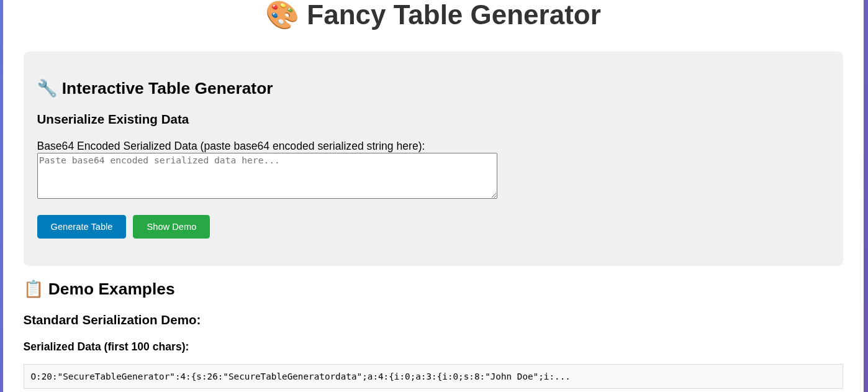Focus the base64 serialized data textarea

click(267, 176)
